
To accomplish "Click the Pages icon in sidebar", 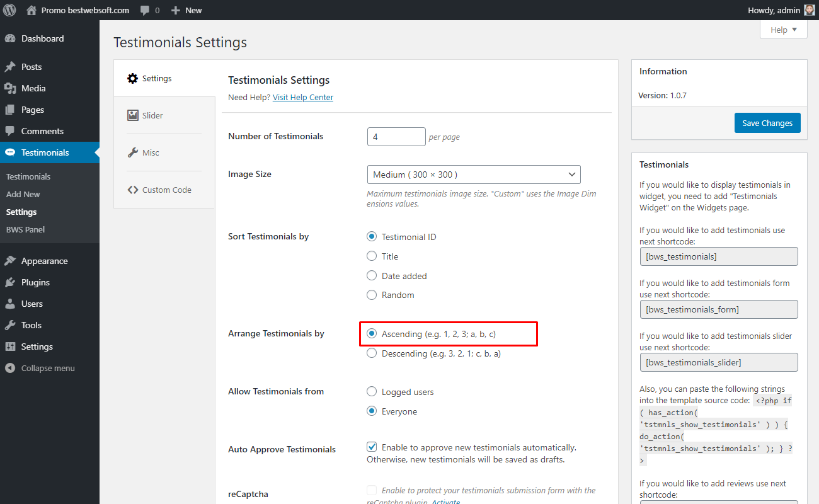I will tap(10, 110).
